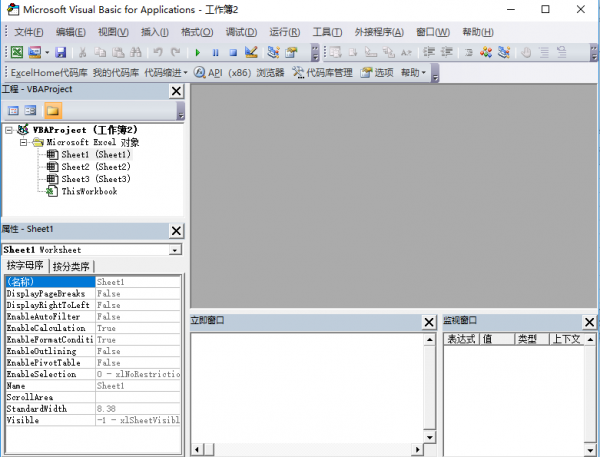Open the 视图(V) menu

pos(113,32)
